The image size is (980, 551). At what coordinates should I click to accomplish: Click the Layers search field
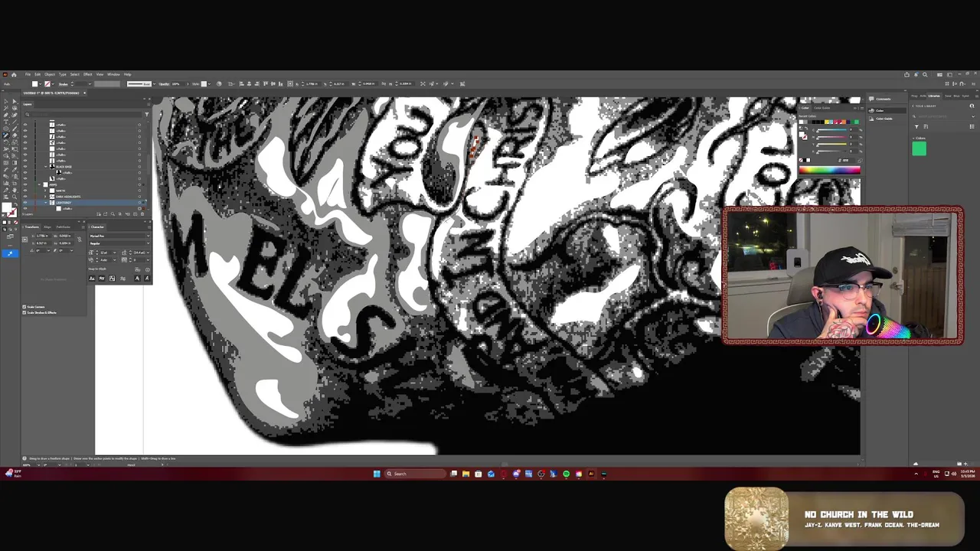click(85, 114)
